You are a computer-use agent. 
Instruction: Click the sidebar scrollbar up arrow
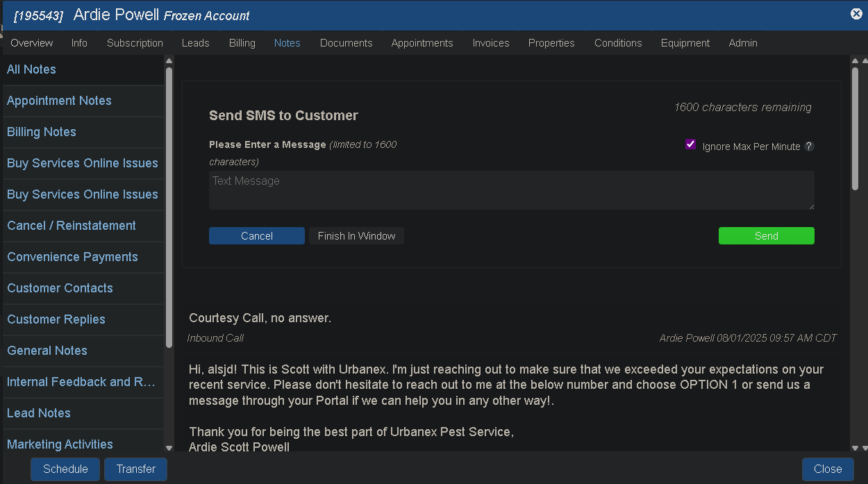[169, 61]
